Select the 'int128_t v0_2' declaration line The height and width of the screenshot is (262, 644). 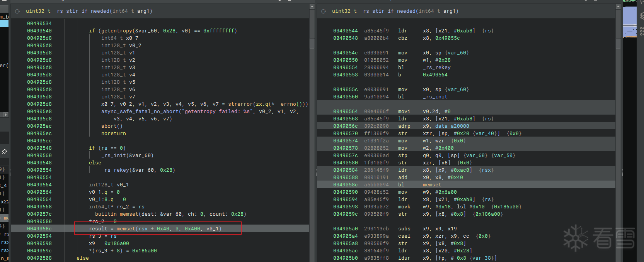click(x=121, y=46)
